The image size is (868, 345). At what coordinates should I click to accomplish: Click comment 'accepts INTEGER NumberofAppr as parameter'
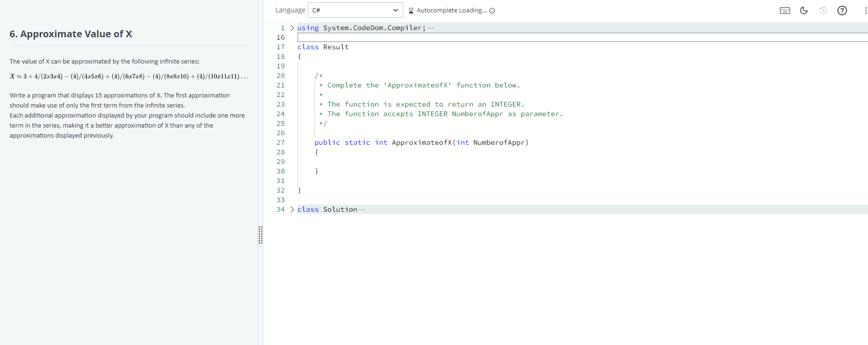coord(441,114)
